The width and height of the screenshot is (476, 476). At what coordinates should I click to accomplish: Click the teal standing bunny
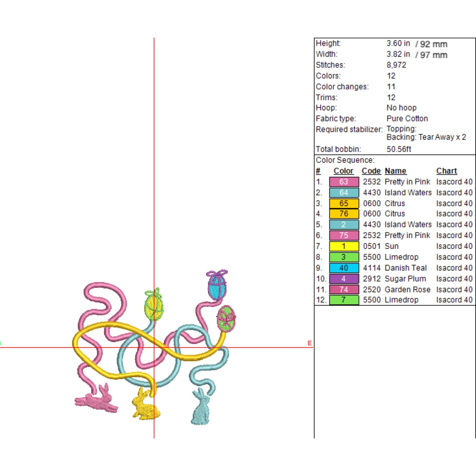pyautogui.click(x=201, y=409)
